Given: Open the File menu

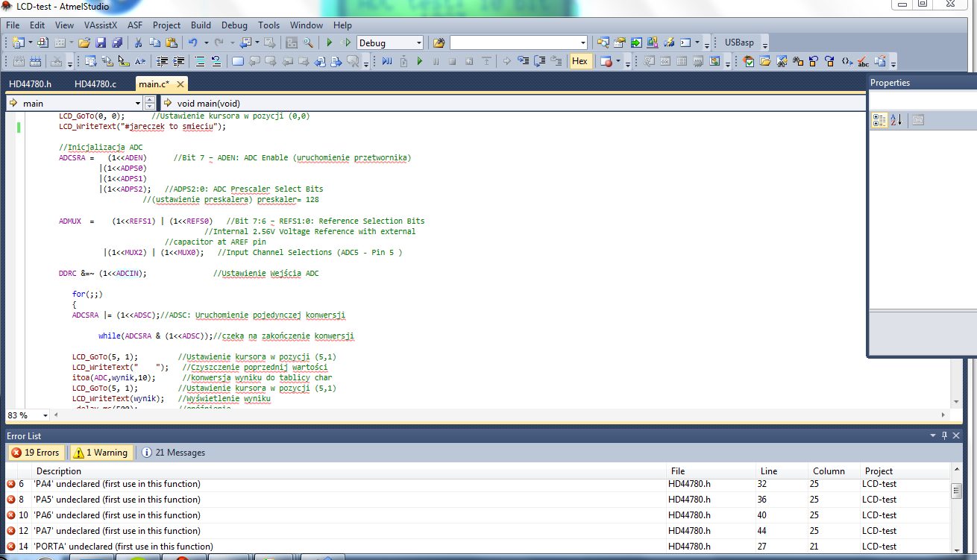Looking at the screenshot, I should [x=13, y=25].
